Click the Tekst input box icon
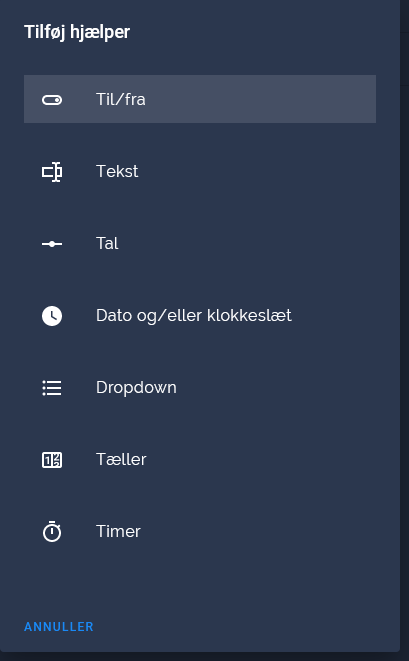This screenshot has width=409, height=661. point(52,172)
